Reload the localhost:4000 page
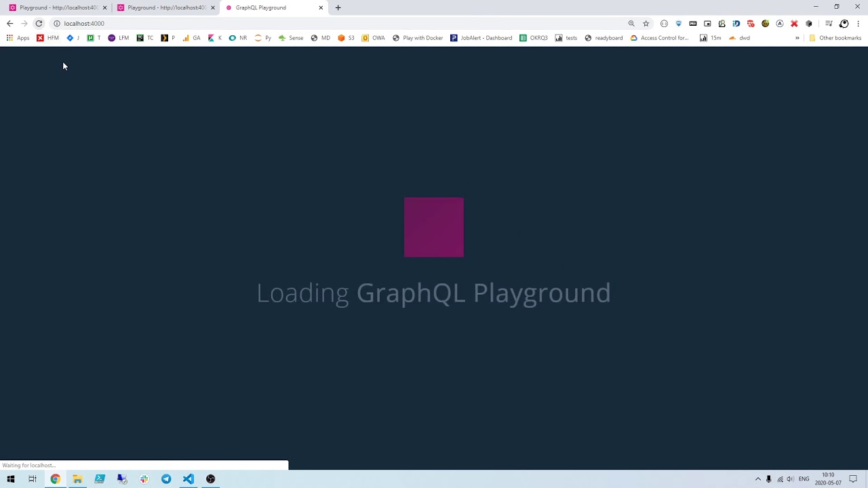This screenshot has width=868, height=488. pyautogui.click(x=39, y=23)
